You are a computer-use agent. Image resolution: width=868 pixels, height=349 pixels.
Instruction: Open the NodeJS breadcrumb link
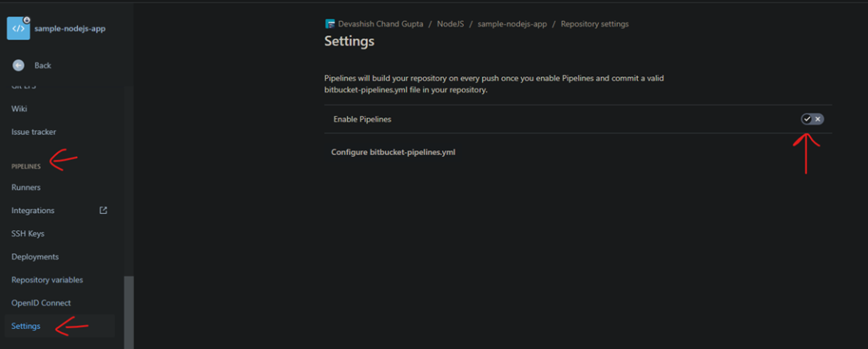pyautogui.click(x=452, y=24)
